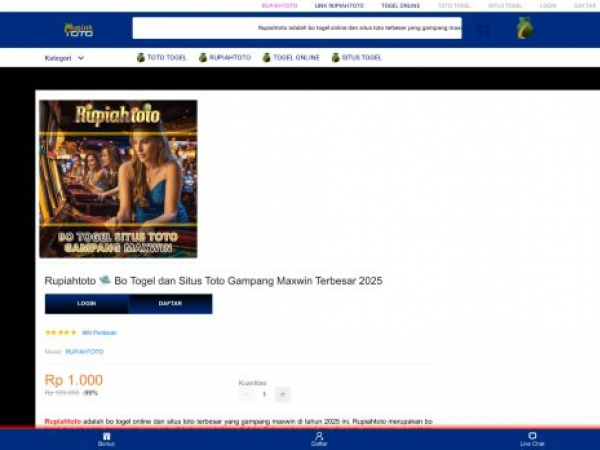
Task: Open the shopping cart icon
Action: tap(483, 30)
